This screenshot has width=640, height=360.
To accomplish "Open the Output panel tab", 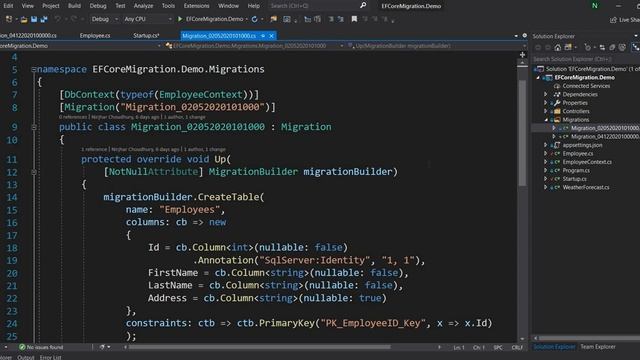I will [x=26, y=358].
